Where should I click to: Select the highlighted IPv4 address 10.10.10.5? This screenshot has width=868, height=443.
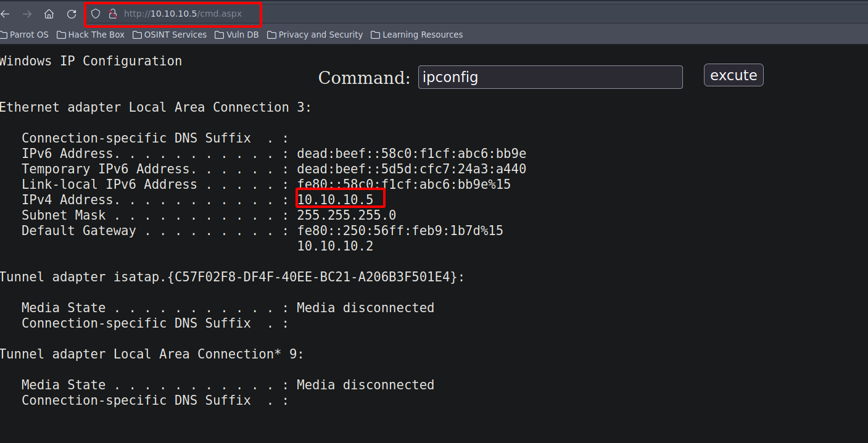[340, 199]
